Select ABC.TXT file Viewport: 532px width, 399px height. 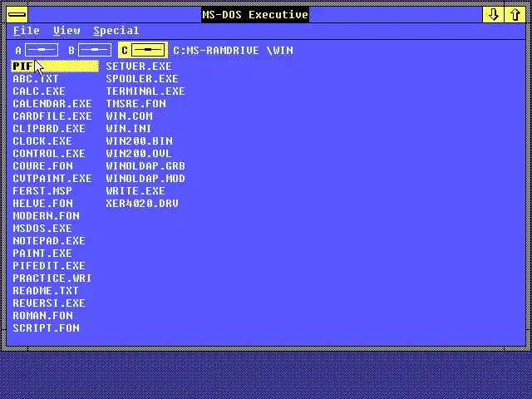(36, 79)
